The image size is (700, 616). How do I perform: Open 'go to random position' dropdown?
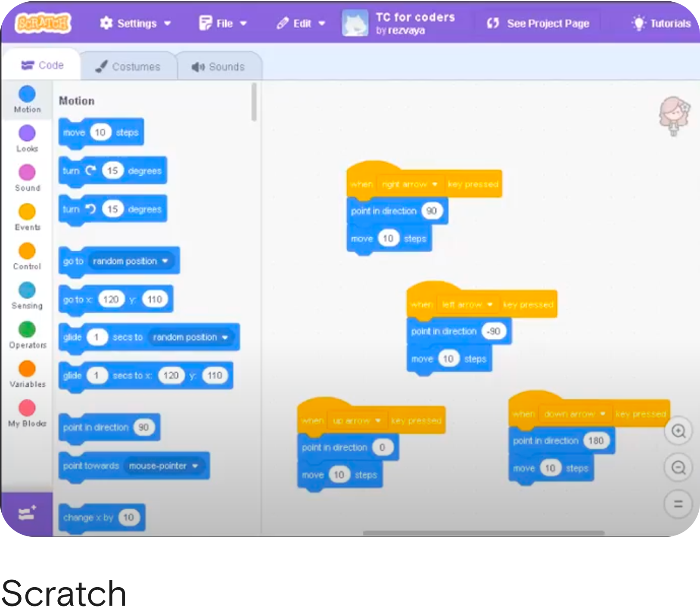tap(131, 261)
